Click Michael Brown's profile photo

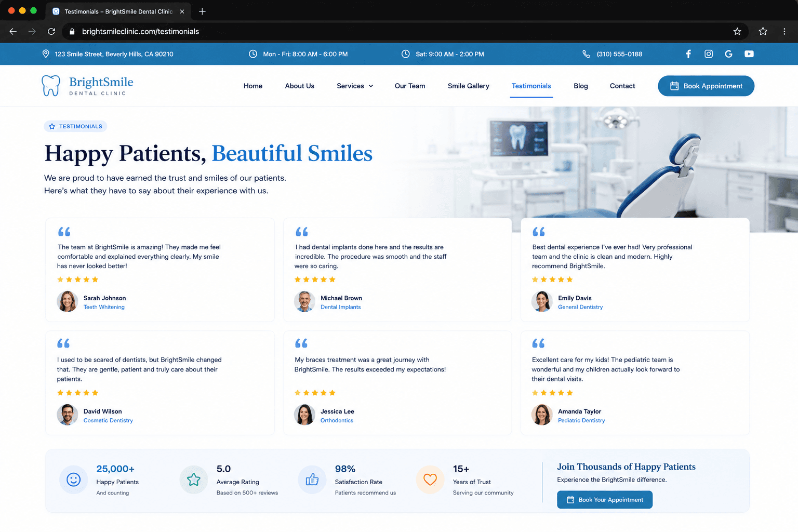click(304, 301)
